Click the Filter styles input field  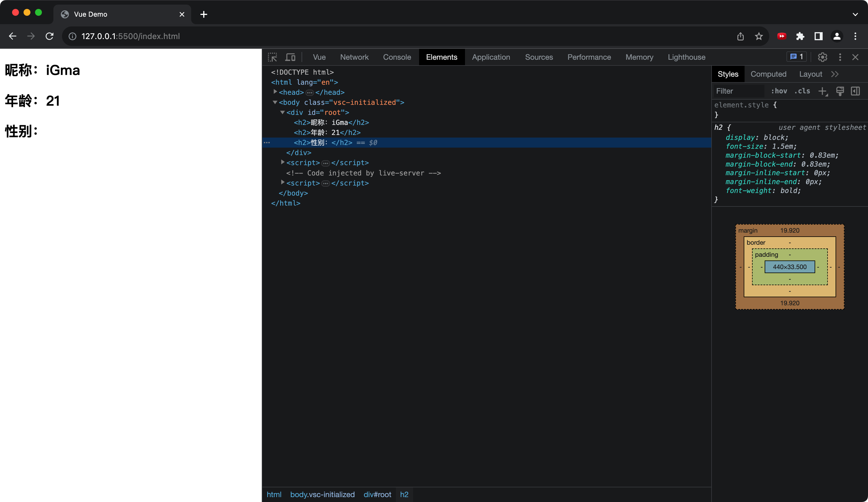click(738, 91)
